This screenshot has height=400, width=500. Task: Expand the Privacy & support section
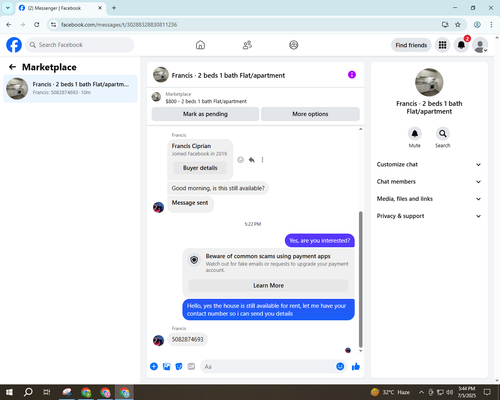[429, 216]
